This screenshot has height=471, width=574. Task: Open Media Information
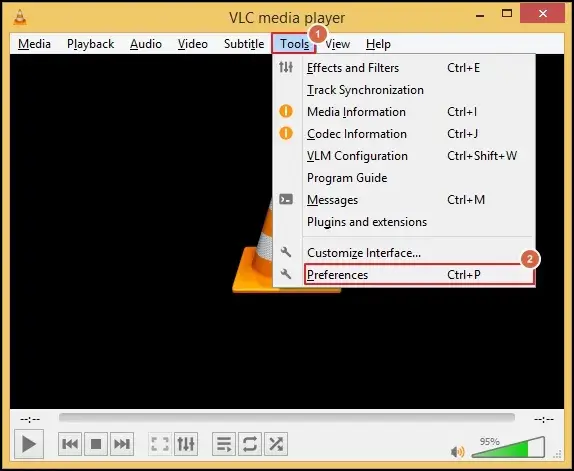(404, 112)
